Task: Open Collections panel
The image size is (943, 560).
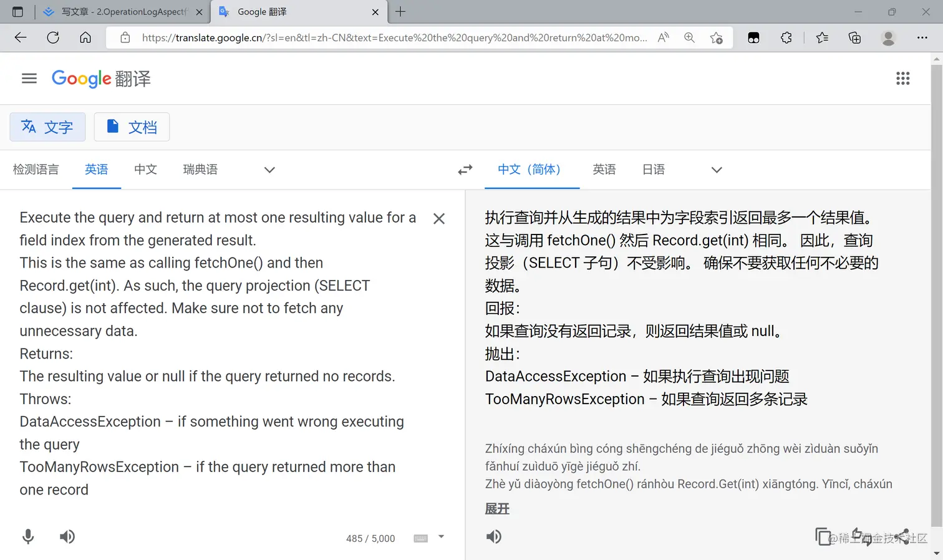Action: pyautogui.click(x=855, y=37)
